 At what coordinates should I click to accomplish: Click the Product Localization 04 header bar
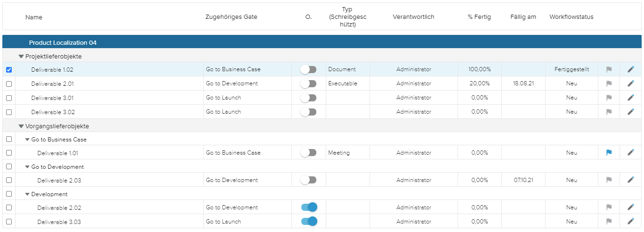[63, 43]
